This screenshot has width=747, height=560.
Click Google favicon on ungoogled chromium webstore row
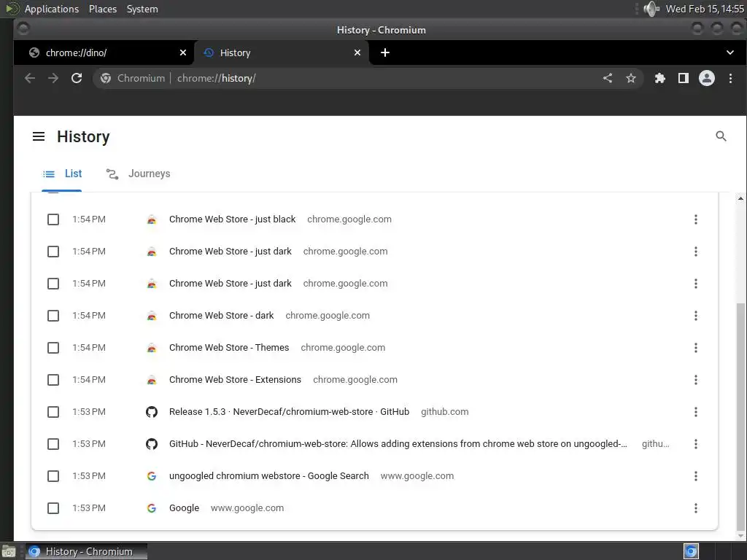coord(152,476)
